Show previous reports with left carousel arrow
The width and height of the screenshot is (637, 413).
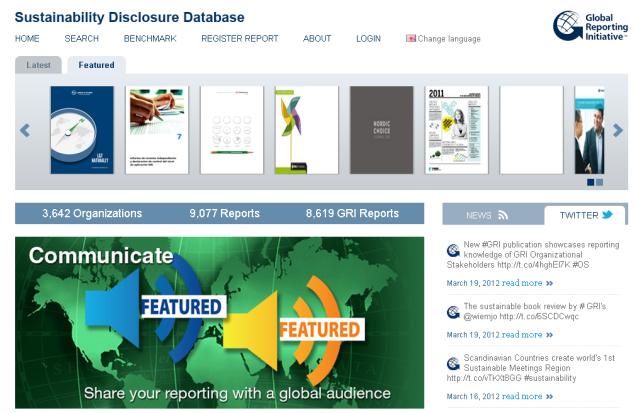click(25, 130)
